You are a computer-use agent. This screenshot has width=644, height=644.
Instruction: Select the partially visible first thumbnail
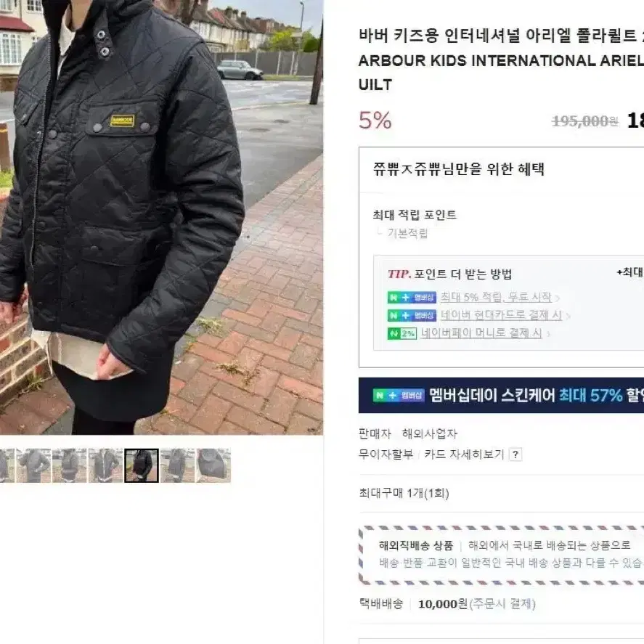(x=7, y=465)
